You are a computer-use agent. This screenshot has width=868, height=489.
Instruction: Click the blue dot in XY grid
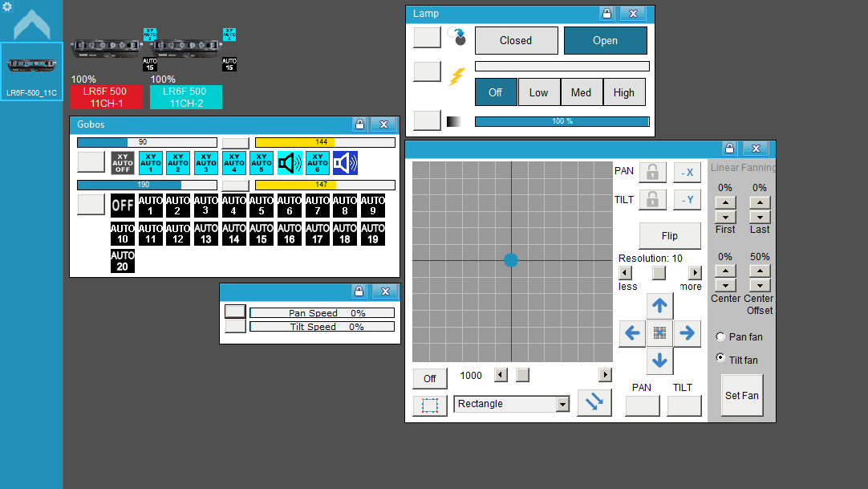511,259
